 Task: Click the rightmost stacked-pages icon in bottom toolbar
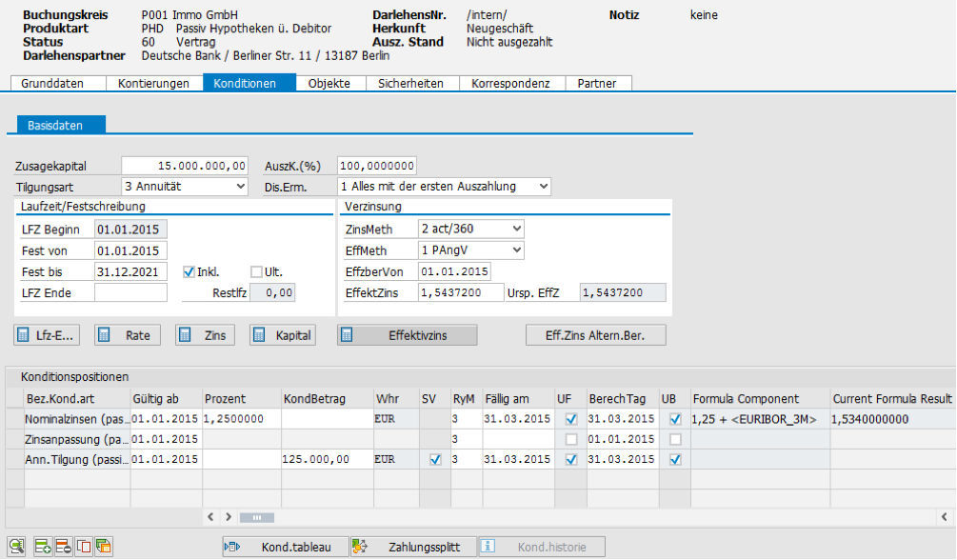pyautogui.click(x=103, y=547)
